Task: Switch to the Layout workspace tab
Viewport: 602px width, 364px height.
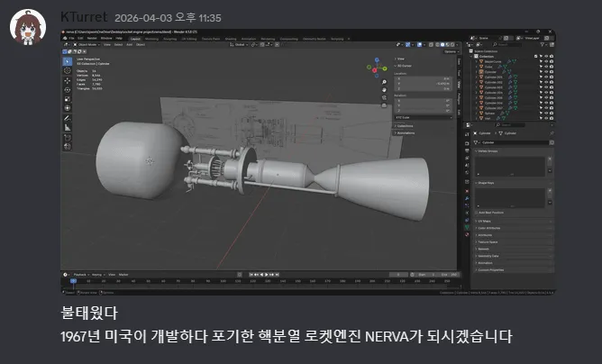Action: point(135,39)
